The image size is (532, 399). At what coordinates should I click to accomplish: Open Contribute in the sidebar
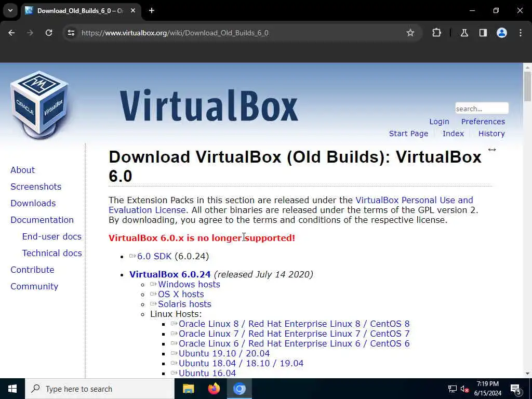(33, 270)
